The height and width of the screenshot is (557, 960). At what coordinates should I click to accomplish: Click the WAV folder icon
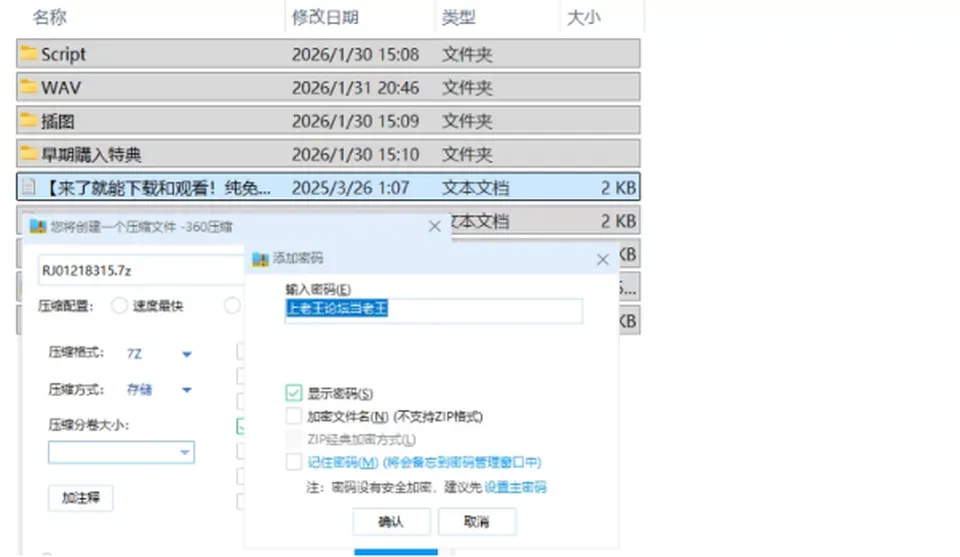(28, 87)
